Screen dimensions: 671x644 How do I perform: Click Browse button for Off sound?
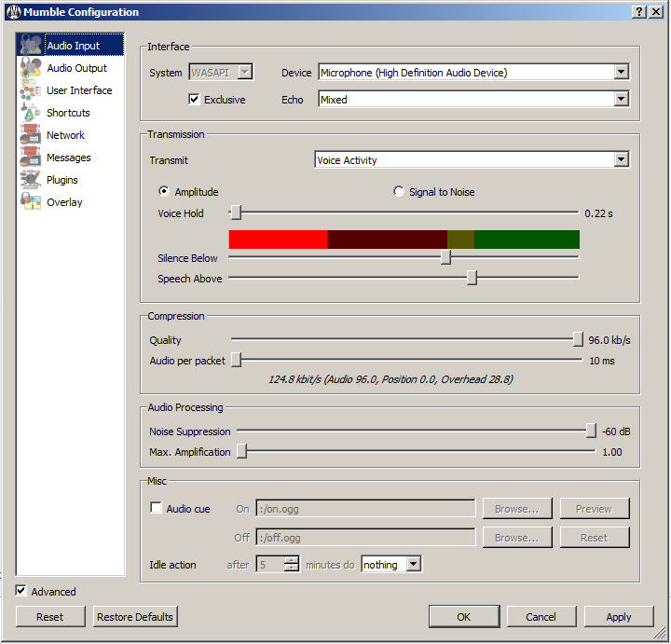click(517, 538)
